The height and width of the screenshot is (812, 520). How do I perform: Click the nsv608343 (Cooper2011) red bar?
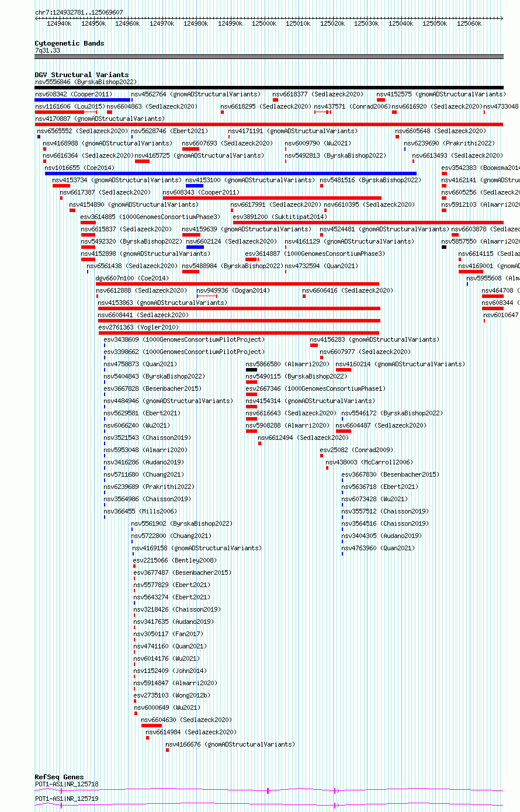coord(272,198)
